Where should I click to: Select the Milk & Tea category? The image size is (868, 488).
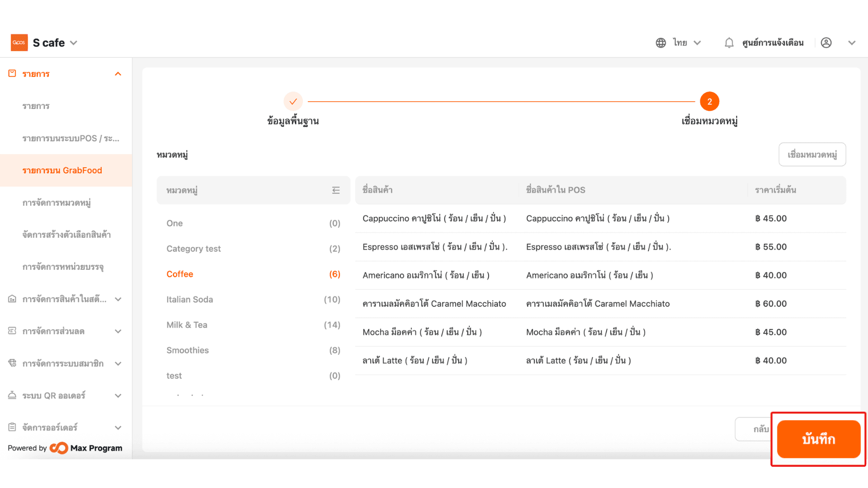tap(253, 325)
